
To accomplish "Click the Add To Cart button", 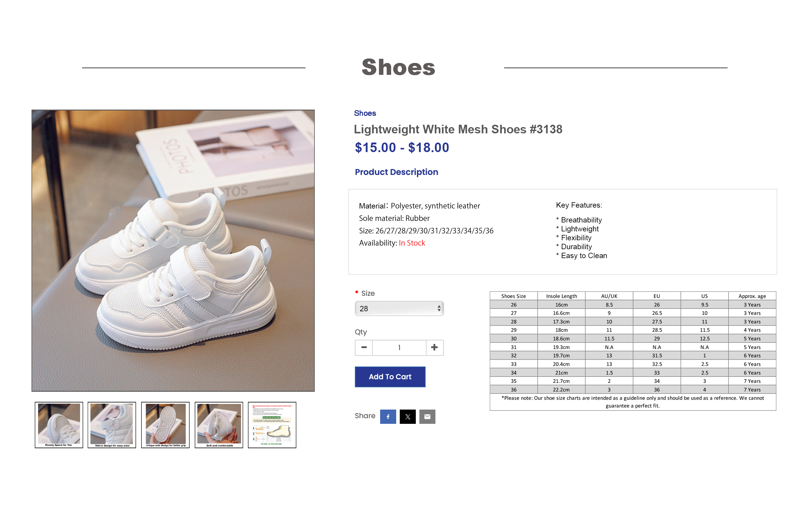I will 390,377.
